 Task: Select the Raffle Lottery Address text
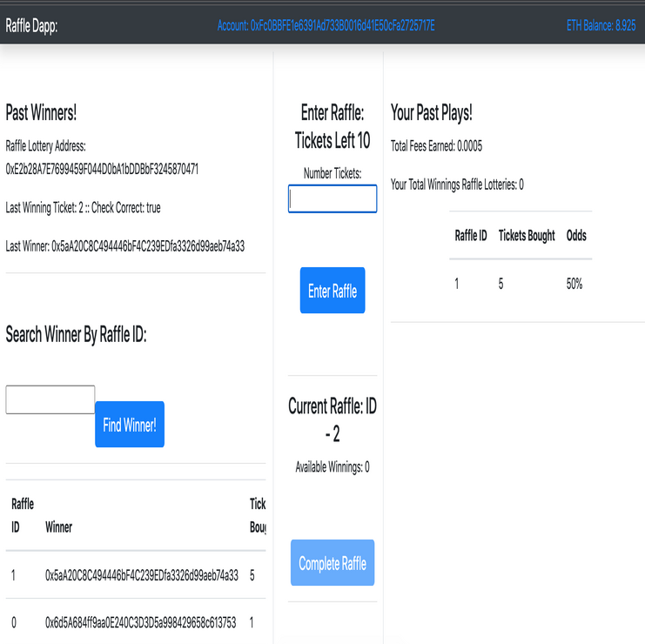point(102,169)
